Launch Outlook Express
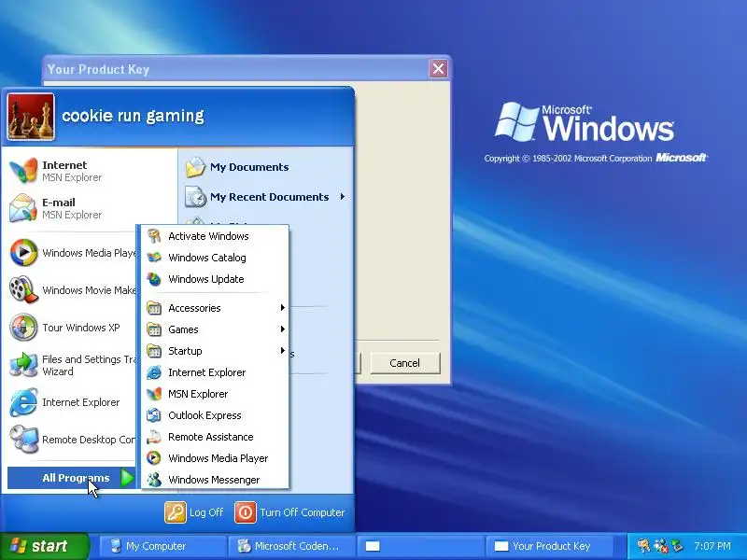 215,415
